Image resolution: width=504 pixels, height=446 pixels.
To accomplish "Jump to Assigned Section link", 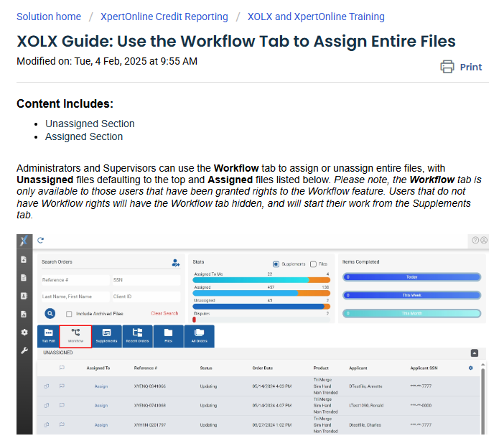I will coord(84,136).
